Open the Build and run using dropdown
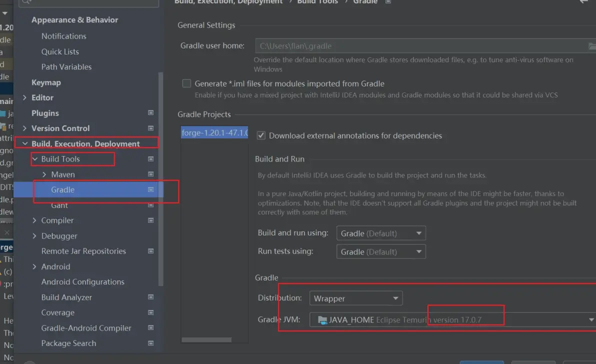596x364 pixels. [x=380, y=233]
